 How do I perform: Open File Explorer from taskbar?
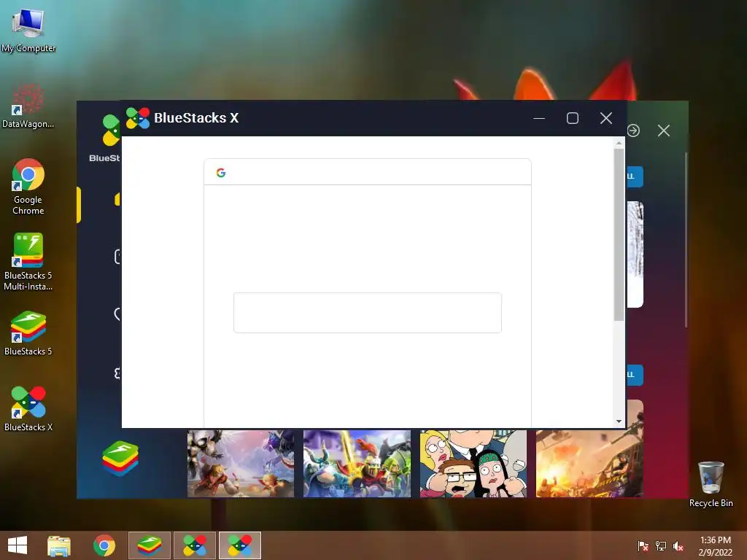59,545
